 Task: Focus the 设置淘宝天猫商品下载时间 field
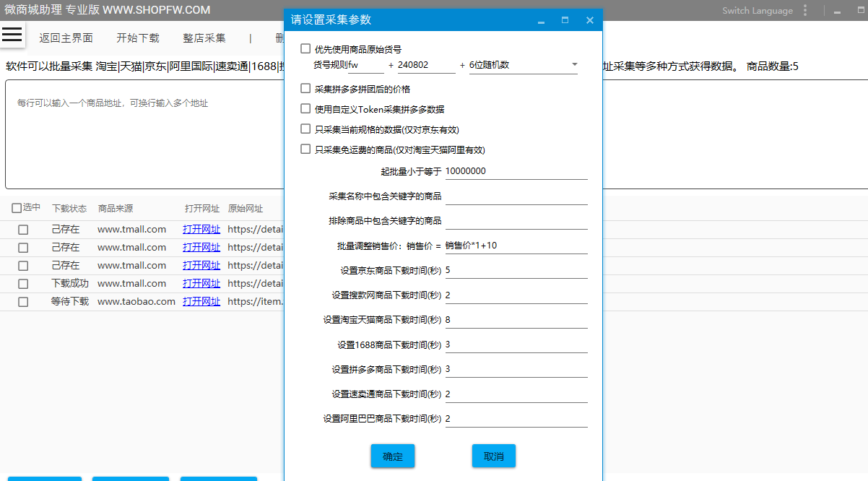pyautogui.click(x=516, y=319)
